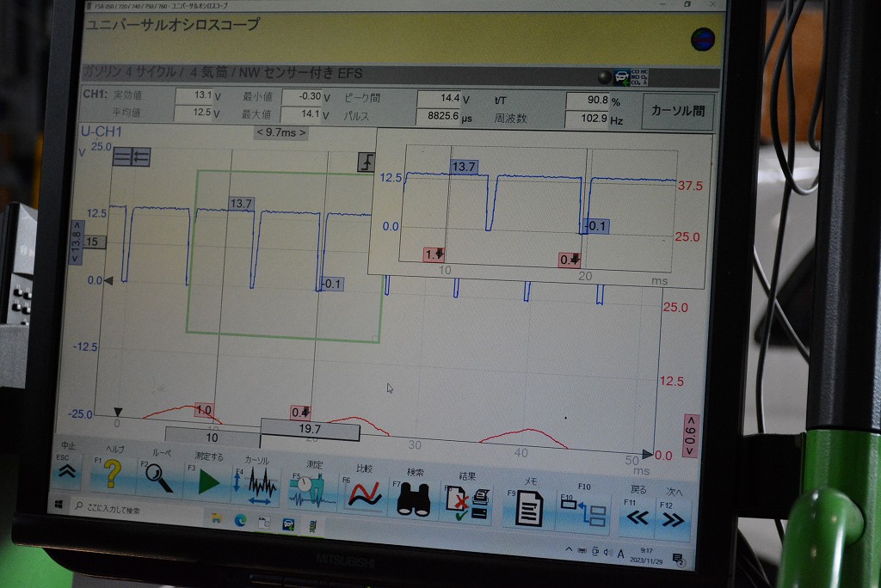The height and width of the screenshot is (588, 881).
Task: Open File Explorer from the taskbar
Action: (216, 518)
